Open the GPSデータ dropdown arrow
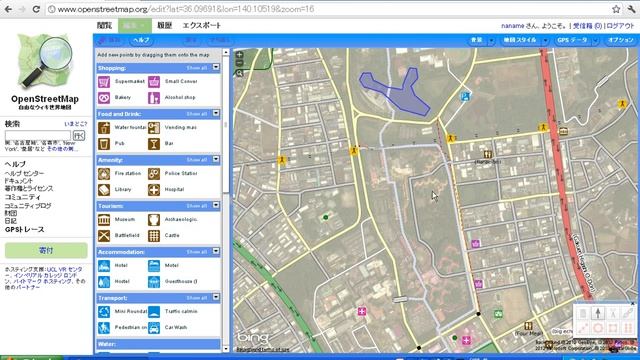 click(596, 40)
